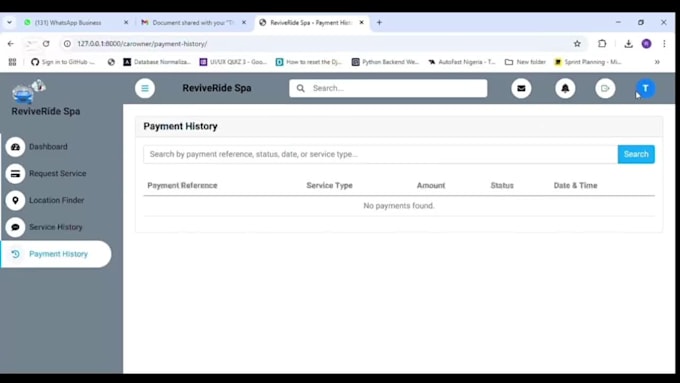Screen dimensions: 680x383
Task: Open the How to reset the Dj... bookmark
Action: coord(309,62)
